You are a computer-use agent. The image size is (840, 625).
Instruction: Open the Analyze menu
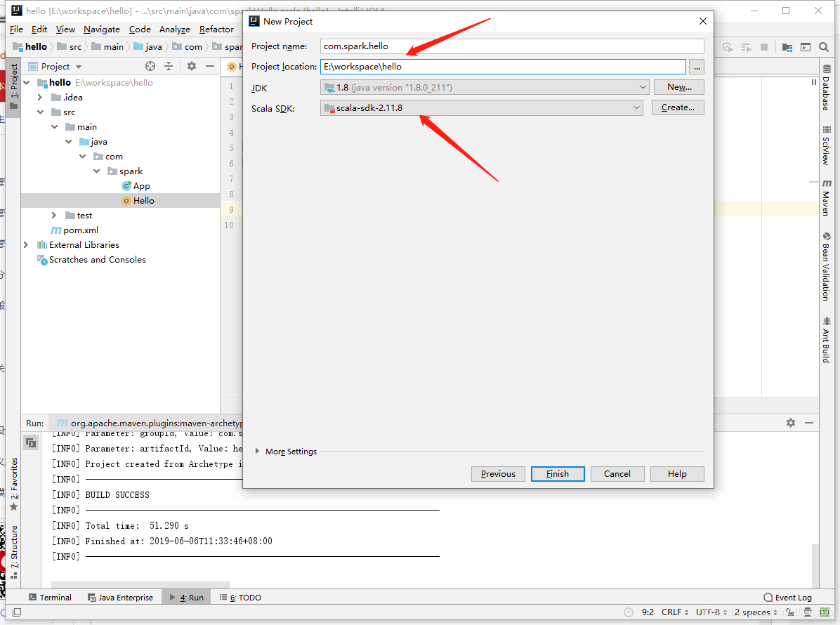(x=175, y=29)
